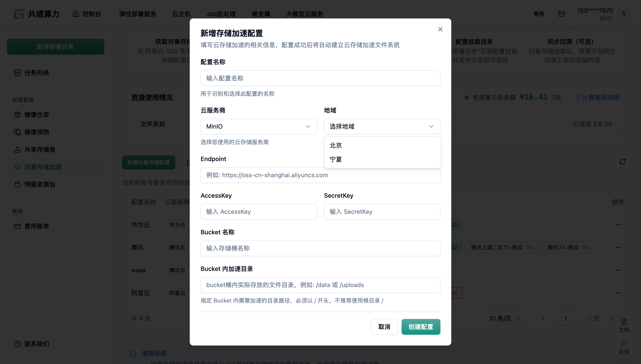The image size is (641, 364).
Task: Open the 计费规则说明 link
Action: coord(597,97)
